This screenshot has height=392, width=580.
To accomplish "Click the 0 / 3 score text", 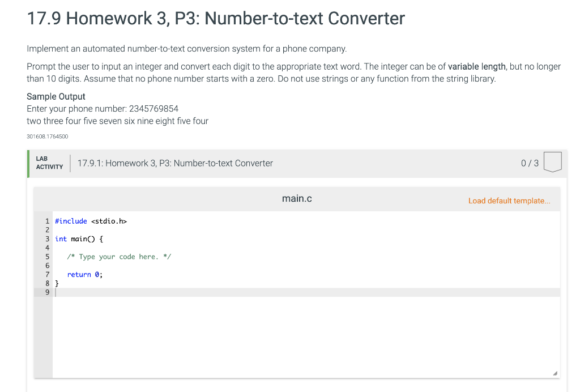I will [x=530, y=163].
